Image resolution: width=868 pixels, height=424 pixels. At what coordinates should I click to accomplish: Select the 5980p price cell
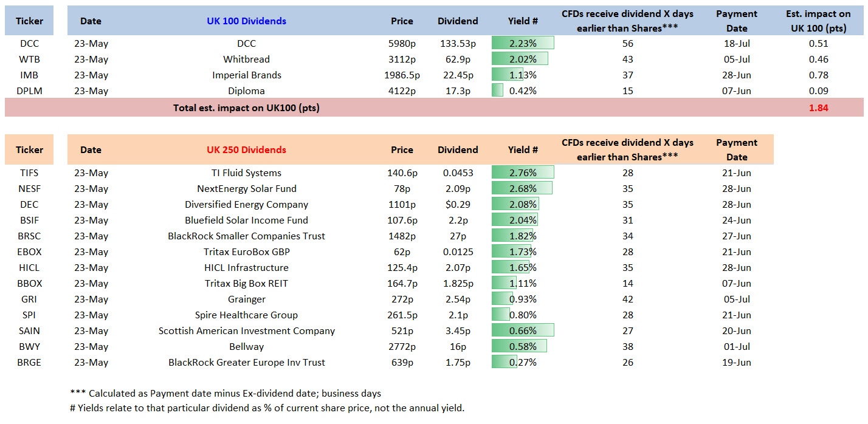(x=402, y=44)
